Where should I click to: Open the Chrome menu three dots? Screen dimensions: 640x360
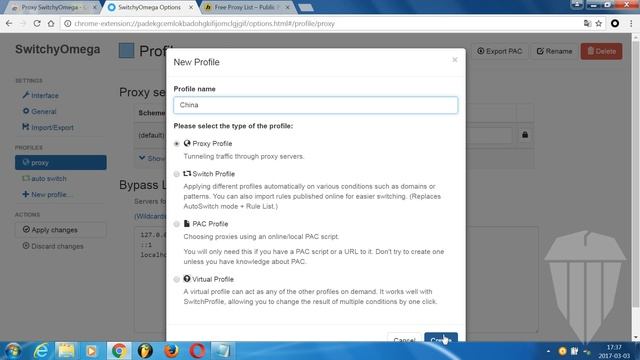(x=631, y=24)
